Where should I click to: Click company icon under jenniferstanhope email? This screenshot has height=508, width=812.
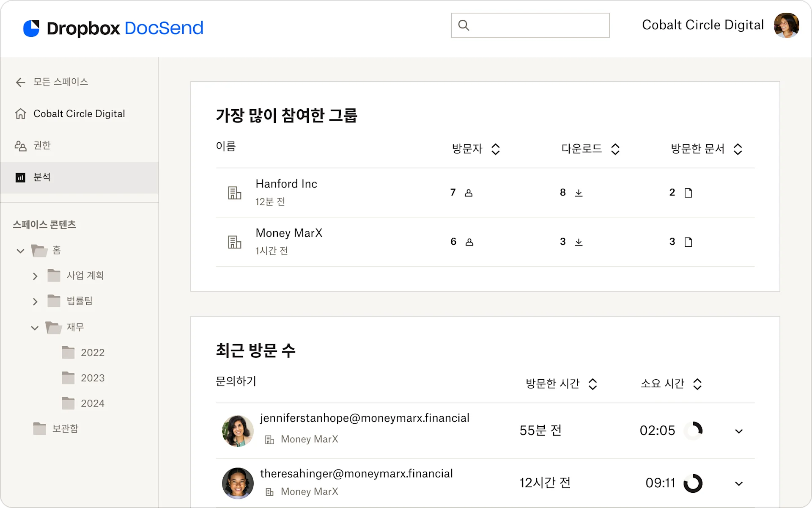click(x=269, y=439)
